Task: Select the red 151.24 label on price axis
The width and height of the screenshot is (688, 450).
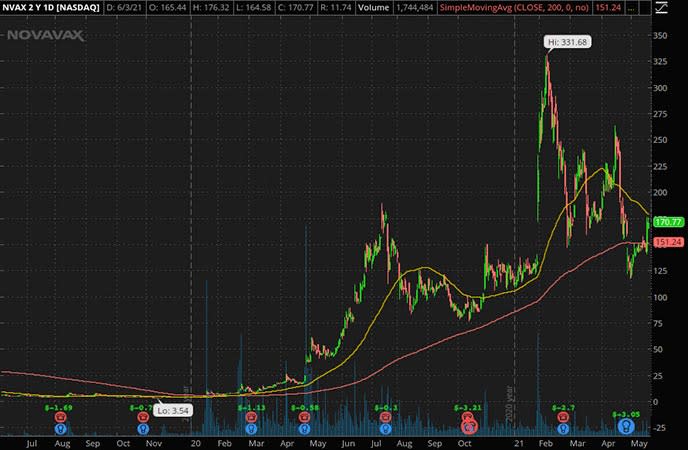Action: [666, 242]
